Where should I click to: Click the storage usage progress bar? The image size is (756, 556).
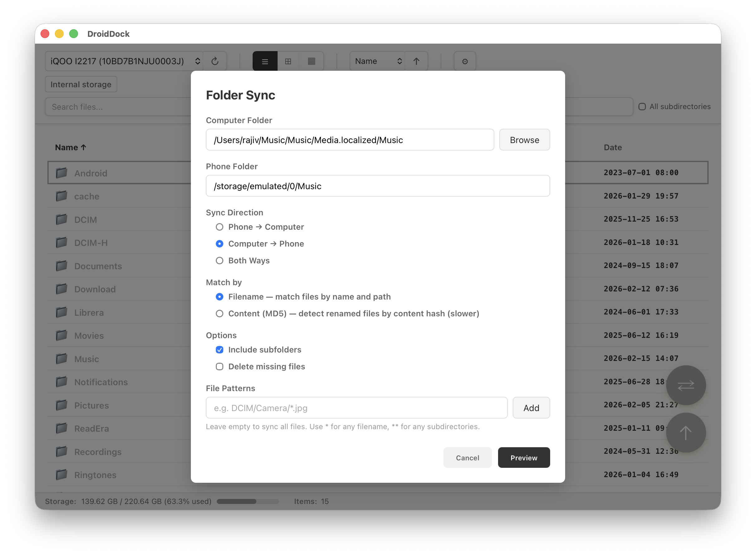248,501
